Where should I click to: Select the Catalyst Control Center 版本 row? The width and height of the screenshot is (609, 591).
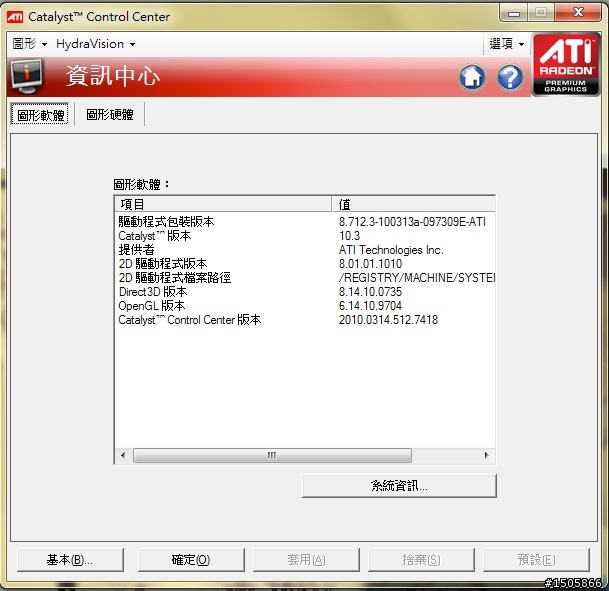coord(305,320)
